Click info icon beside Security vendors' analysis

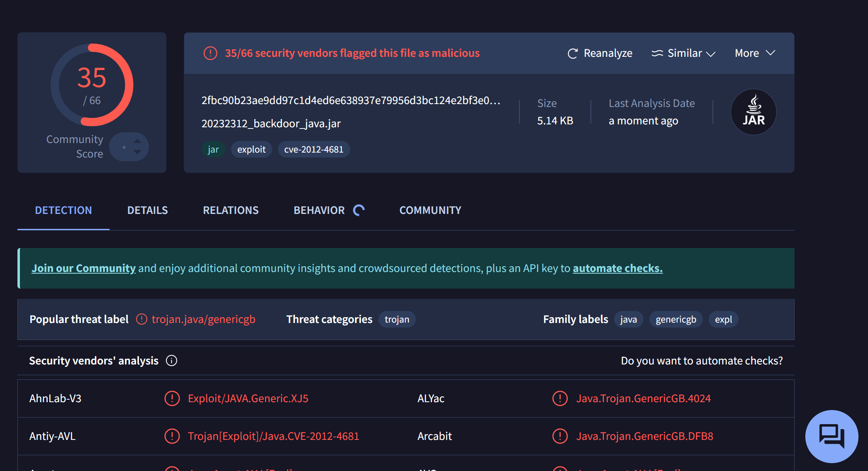(x=171, y=361)
